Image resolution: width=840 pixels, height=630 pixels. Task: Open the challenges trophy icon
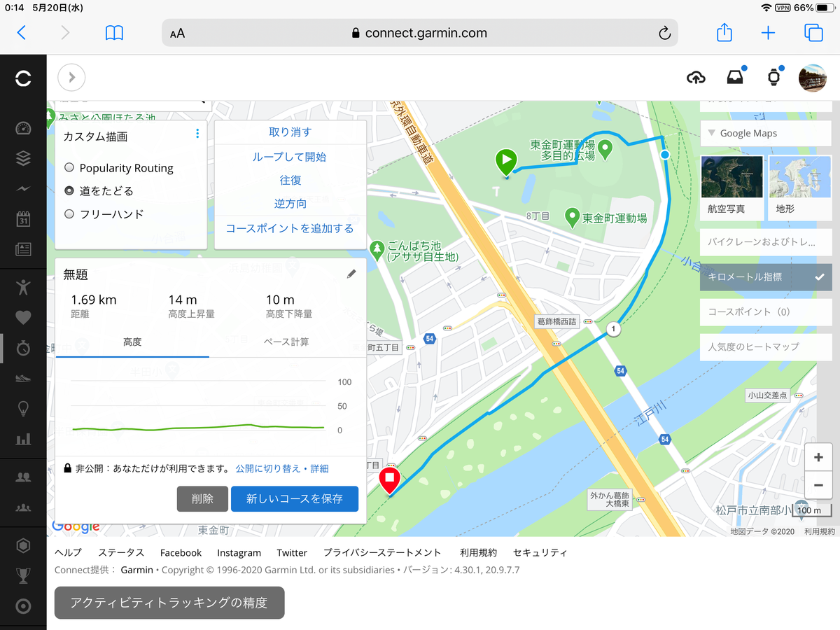coord(23,575)
